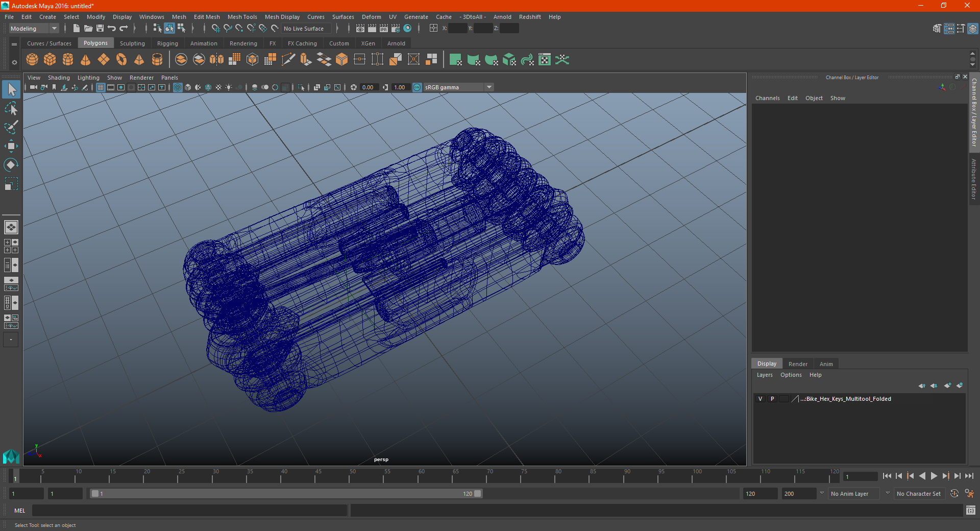
Task: Toggle visibility V of Bike_Hex_Keys layer
Action: [x=761, y=399]
